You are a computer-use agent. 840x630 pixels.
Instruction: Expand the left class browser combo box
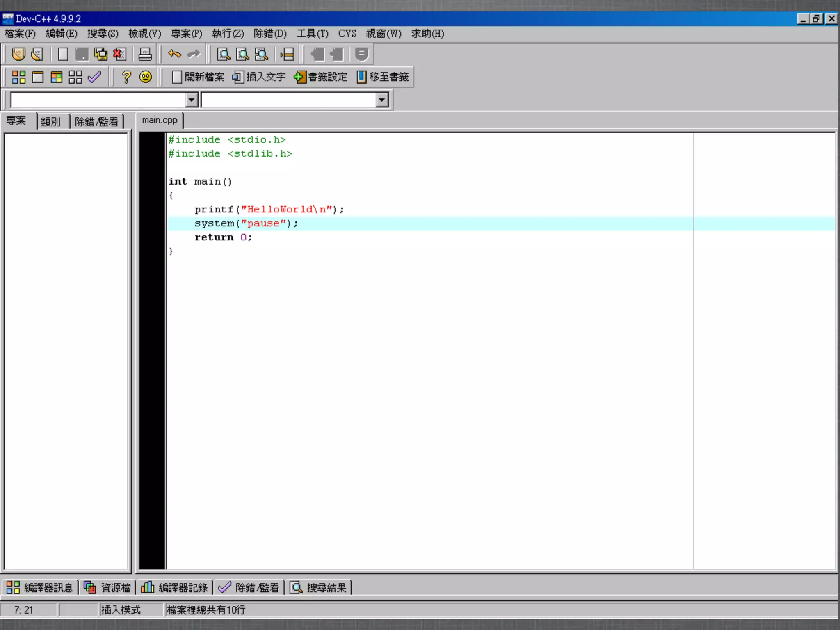pos(192,100)
